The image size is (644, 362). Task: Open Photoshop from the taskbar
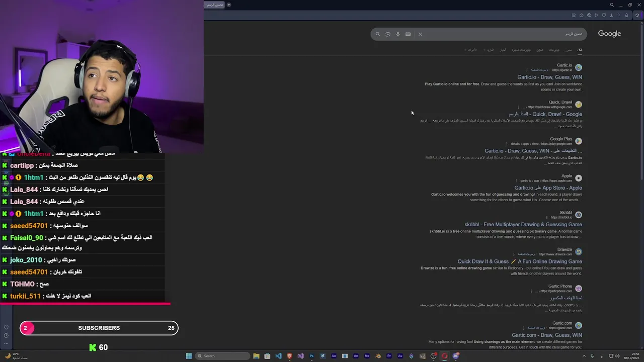(311, 356)
